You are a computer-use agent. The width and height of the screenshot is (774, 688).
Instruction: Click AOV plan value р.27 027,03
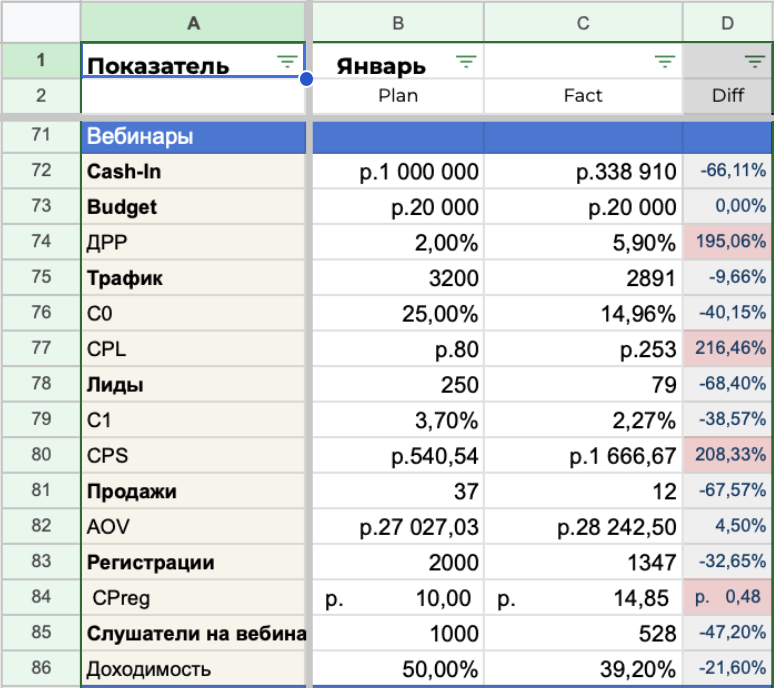click(x=398, y=527)
